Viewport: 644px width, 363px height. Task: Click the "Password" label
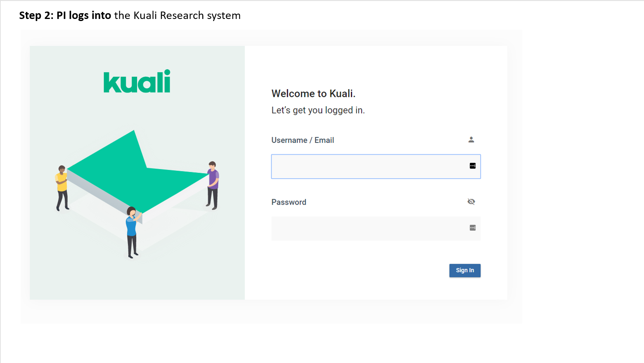point(289,202)
